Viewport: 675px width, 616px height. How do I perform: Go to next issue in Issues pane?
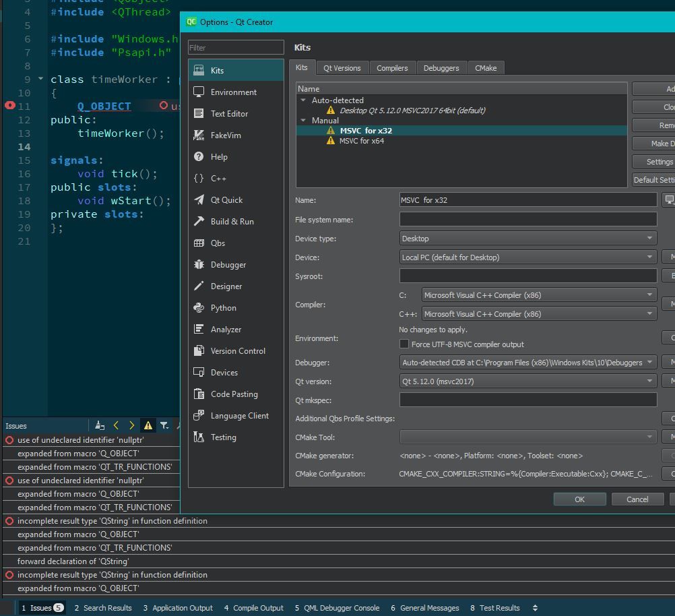[x=132, y=425]
